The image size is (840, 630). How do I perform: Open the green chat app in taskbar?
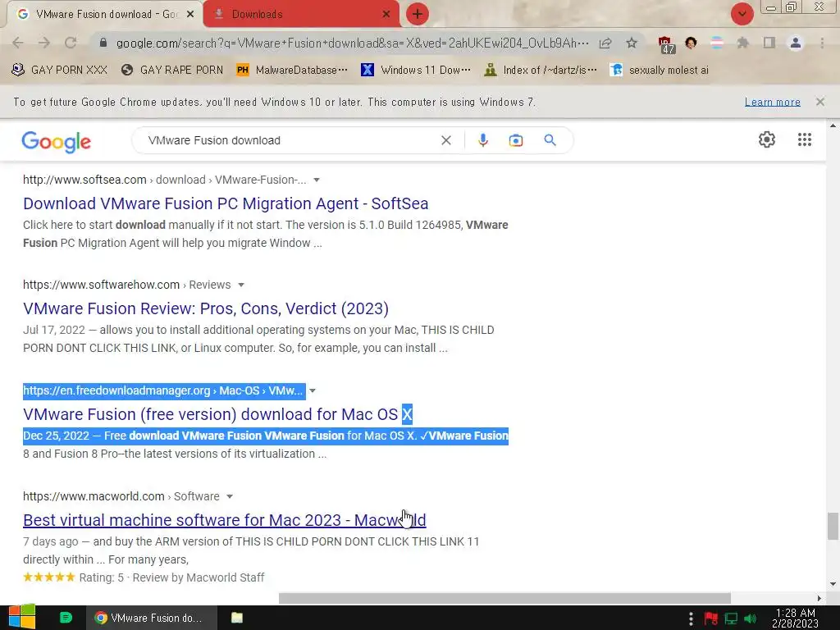coord(66,618)
